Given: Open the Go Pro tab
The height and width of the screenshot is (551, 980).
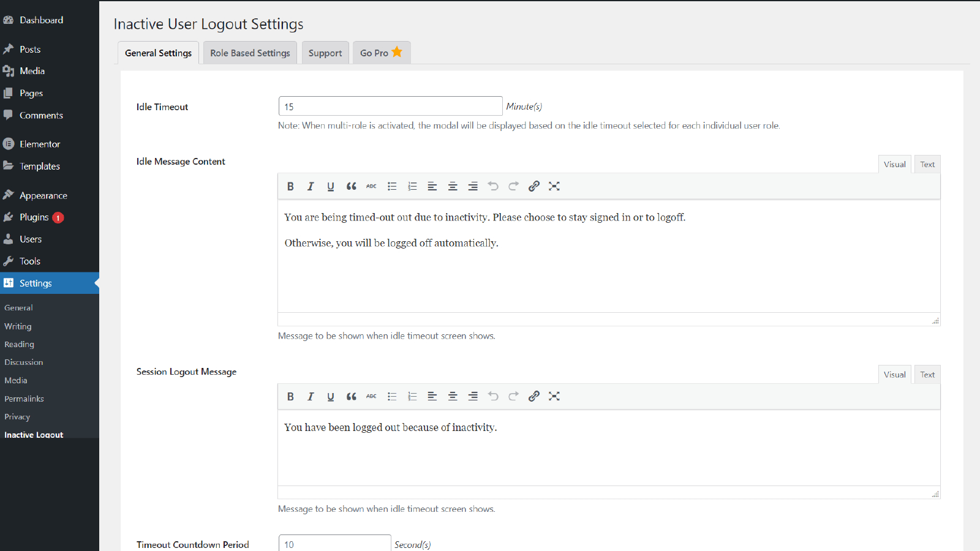Looking at the screenshot, I should pyautogui.click(x=382, y=53).
